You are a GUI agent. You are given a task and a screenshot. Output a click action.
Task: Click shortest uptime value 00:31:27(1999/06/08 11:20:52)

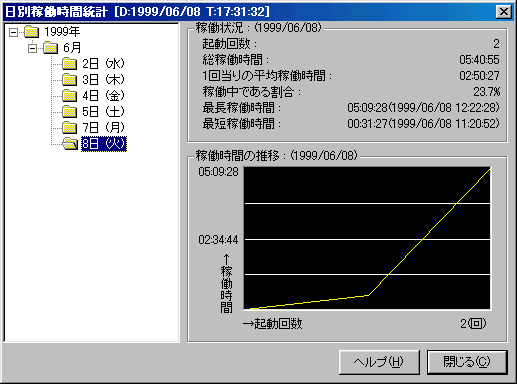[x=423, y=124]
